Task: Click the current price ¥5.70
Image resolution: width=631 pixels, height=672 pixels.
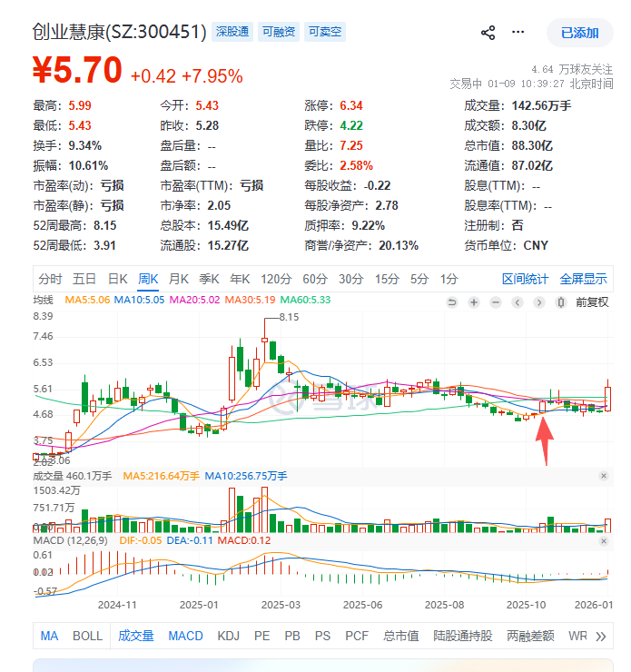Action: [x=77, y=70]
